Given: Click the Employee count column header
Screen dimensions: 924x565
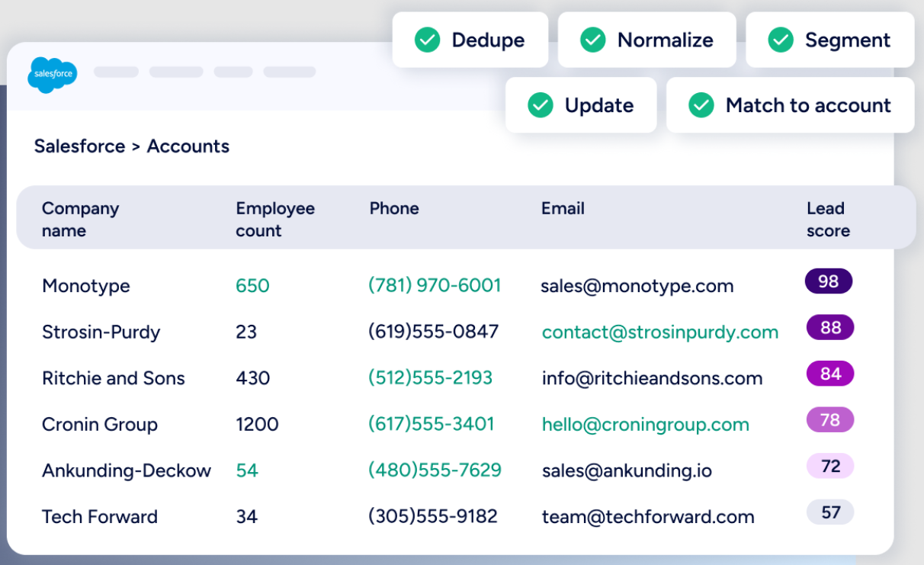Looking at the screenshot, I should tap(275, 220).
